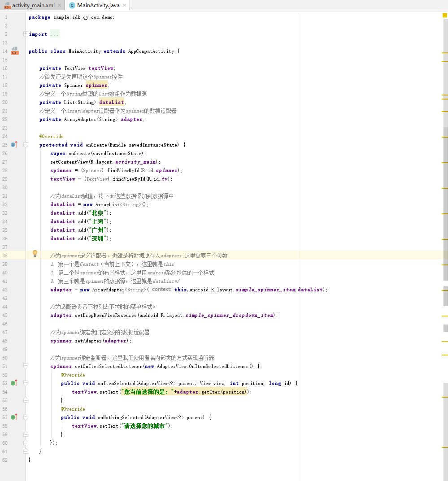Click the @Override annotation on line 56
The image size is (448, 481).
(x=73, y=409)
